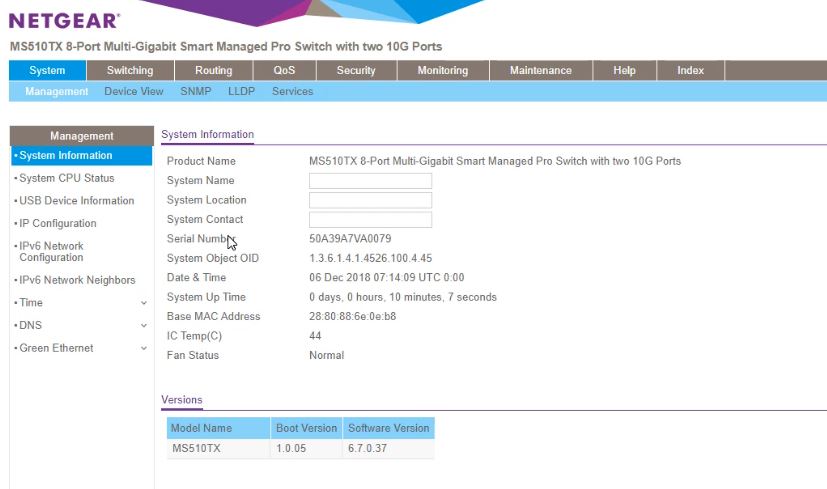827x489 pixels.
Task: Expand the Green Ethernet chevron
Action: [143, 349]
